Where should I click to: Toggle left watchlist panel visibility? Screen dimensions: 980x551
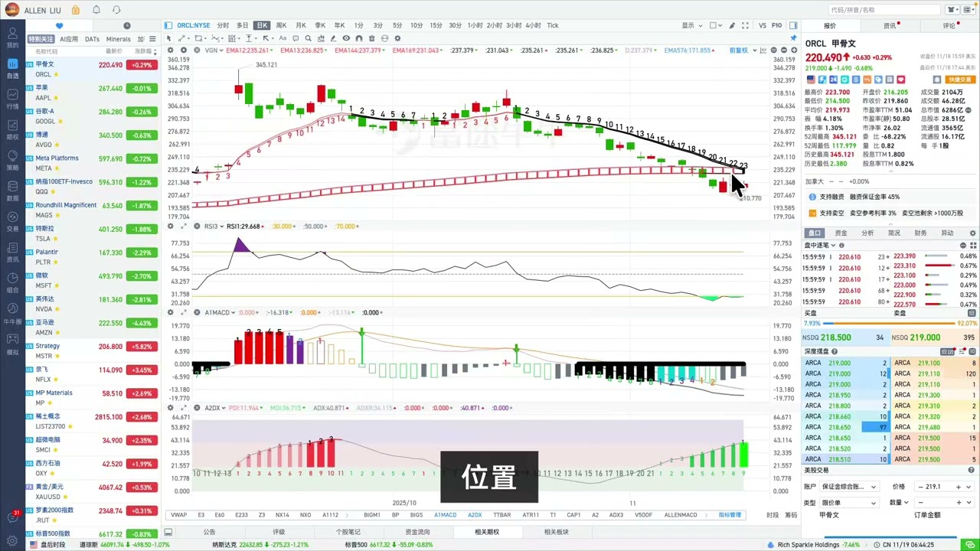[168, 25]
